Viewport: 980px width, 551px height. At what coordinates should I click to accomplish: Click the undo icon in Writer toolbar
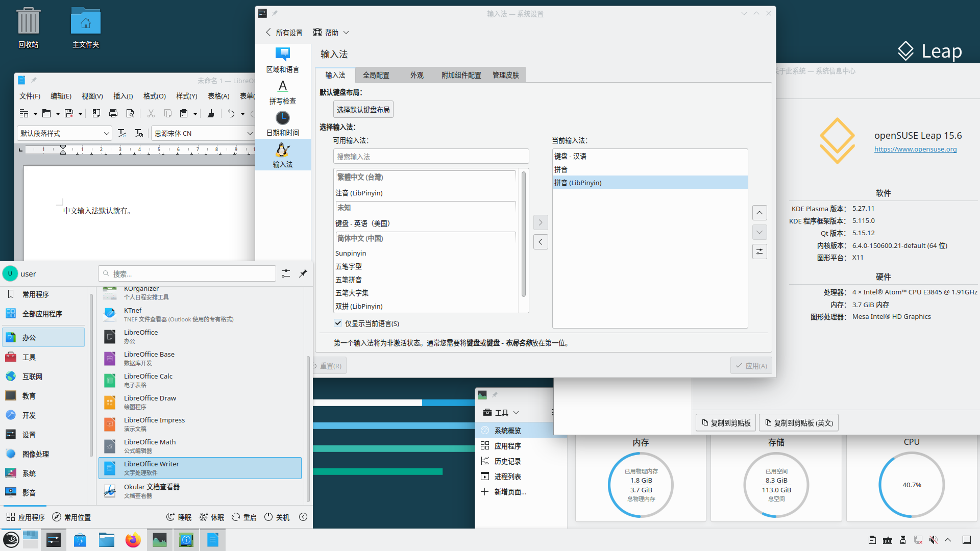tap(231, 113)
